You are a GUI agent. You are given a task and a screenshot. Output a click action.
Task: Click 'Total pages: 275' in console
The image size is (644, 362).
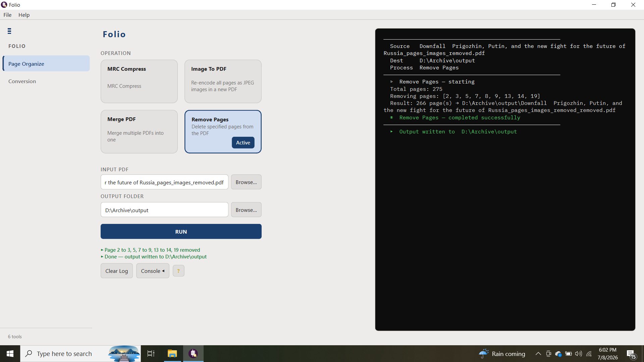[416, 89]
